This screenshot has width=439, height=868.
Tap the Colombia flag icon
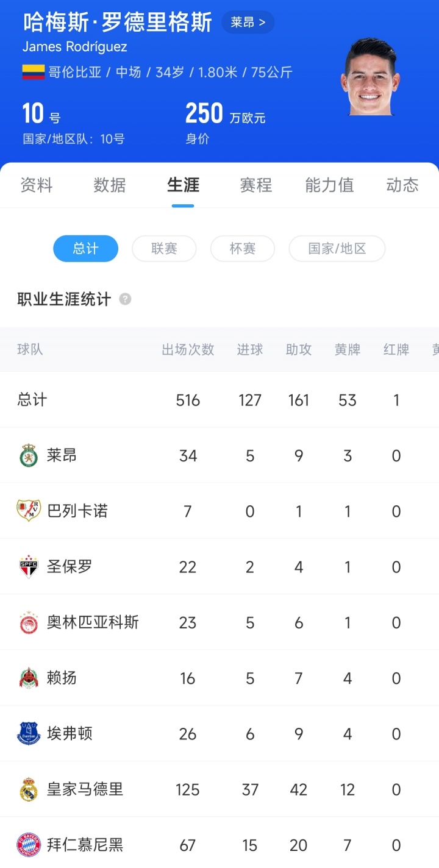(x=34, y=73)
